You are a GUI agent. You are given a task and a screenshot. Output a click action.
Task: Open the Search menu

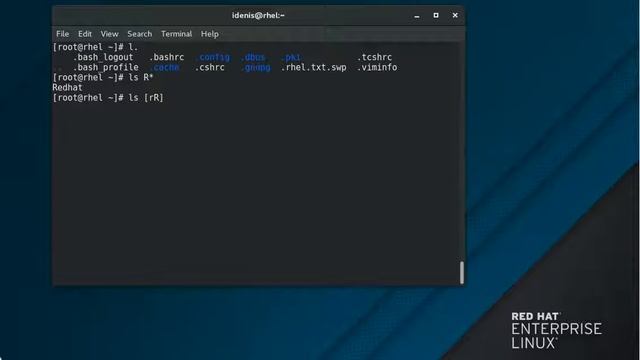coord(140,34)
